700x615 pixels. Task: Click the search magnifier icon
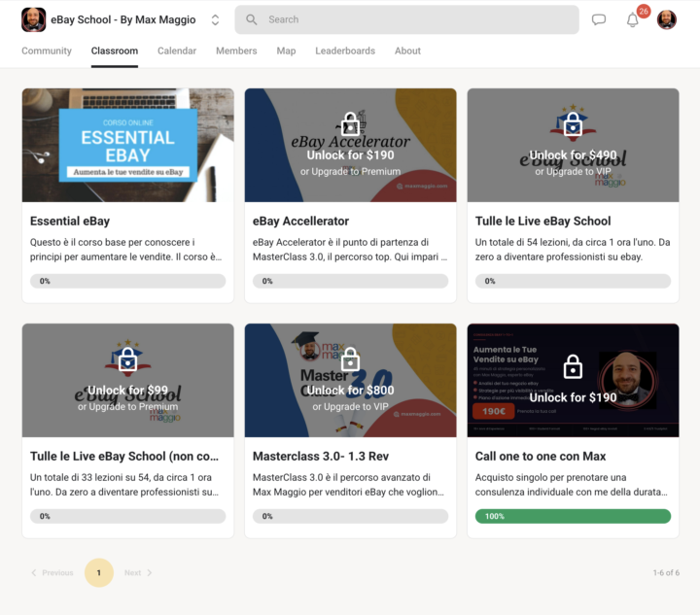[x=252, y=19]
